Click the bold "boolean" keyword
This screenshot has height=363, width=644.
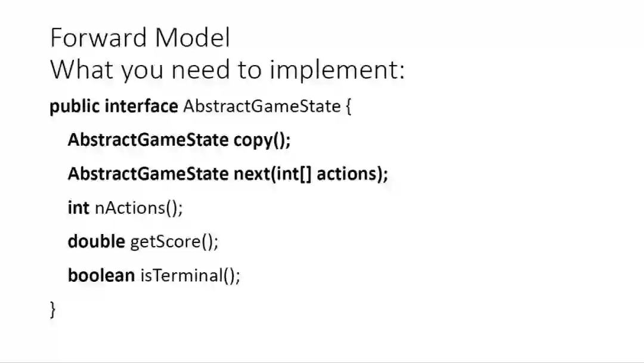[x=101, y=275]
